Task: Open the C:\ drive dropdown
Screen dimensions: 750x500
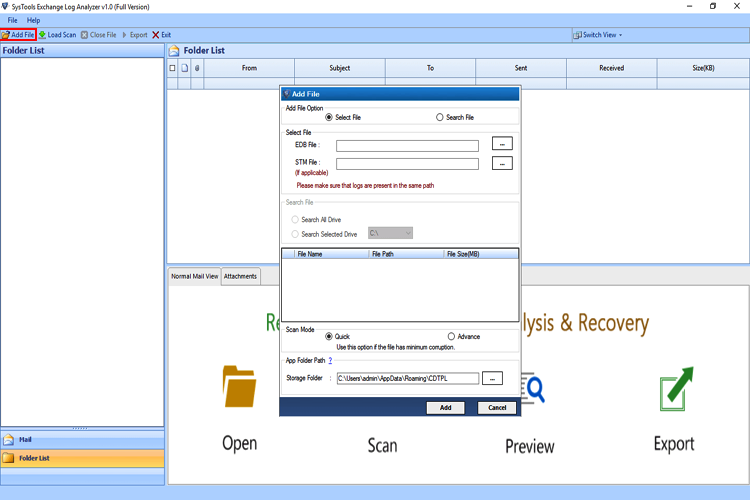Action: click(390, 233)
